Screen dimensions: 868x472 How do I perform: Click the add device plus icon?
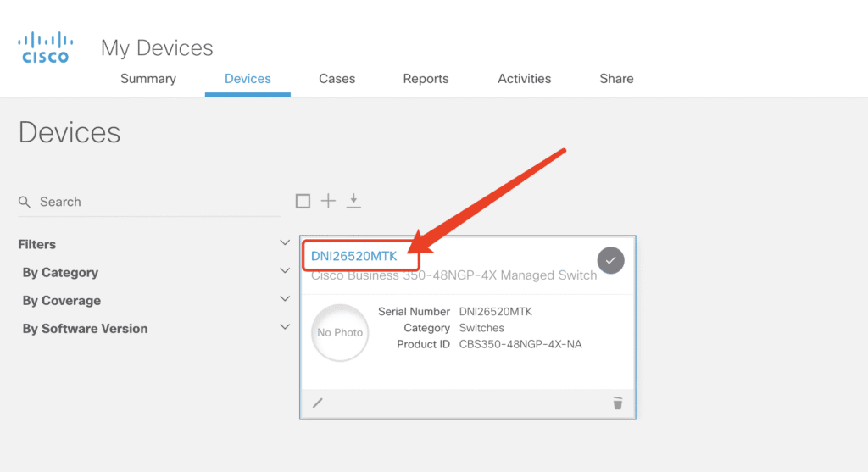tap(328, 201)
